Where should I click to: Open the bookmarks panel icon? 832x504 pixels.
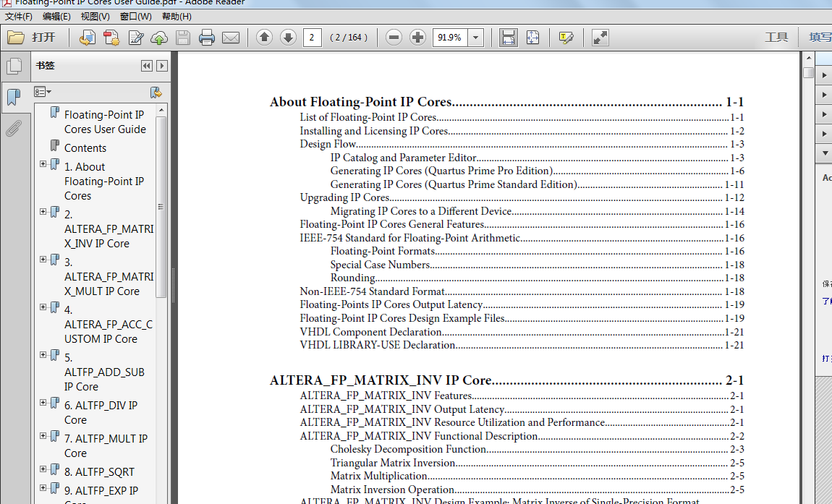(13, 97)
